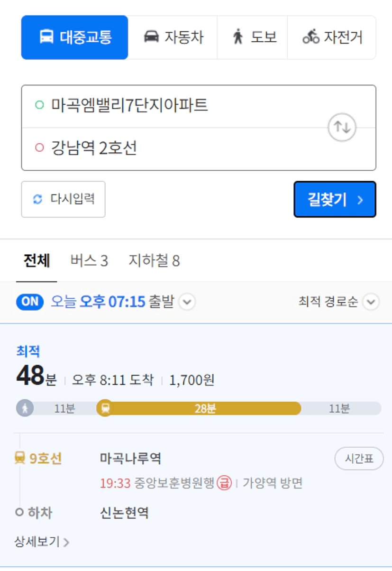Screen dimensions: 392x571
Task: Swap origin and destination with arrows icon
Action: pos(342,127)
